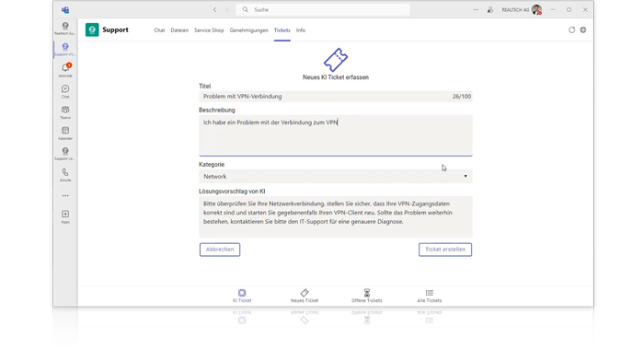Click the 'Neues KI Ticket erfassen' heading
The width and height of the screenshot is (644, 349).
click(x=336, y=76)
